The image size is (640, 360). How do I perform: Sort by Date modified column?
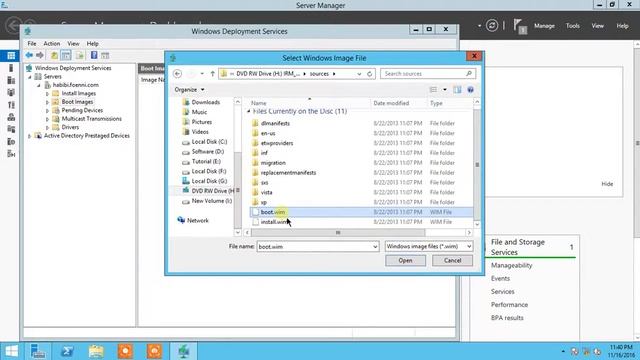click(x=391, y=103)
